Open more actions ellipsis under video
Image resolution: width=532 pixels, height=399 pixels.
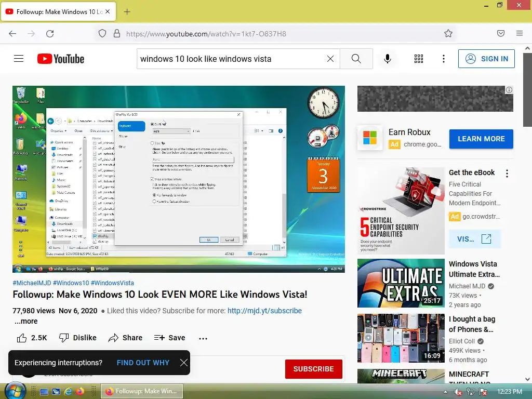tap(203, 338)
